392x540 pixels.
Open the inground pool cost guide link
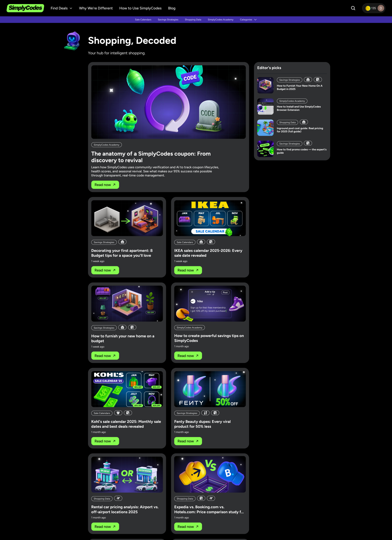[300, 130]
